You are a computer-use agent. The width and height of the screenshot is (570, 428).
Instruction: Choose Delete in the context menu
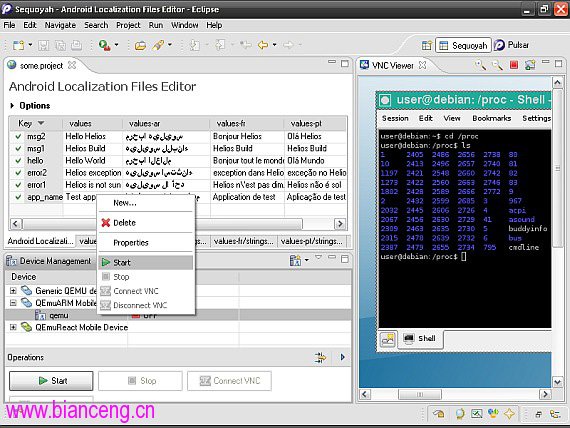(146, 223)
